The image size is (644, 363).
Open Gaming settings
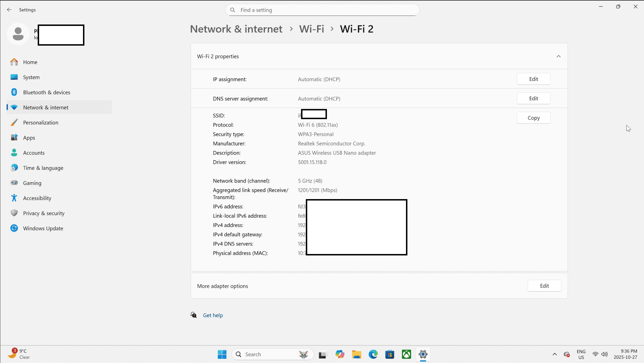click(32, 183)
